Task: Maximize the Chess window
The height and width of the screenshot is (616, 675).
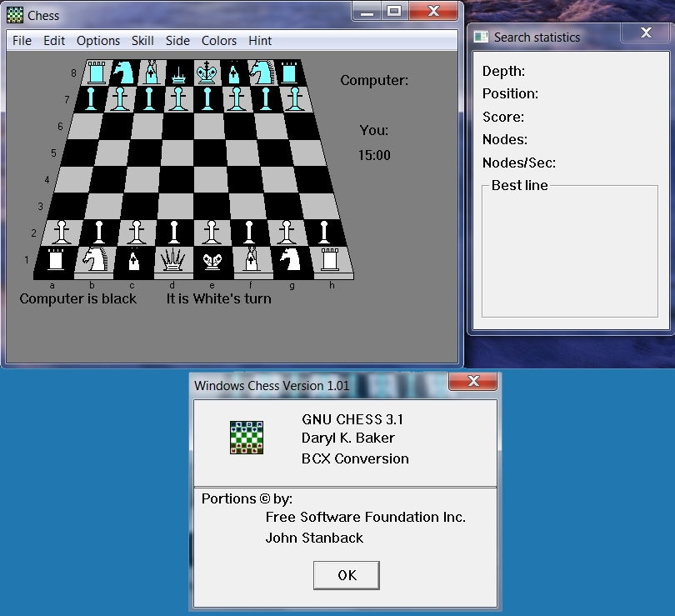Action: [x=394, y=11]
